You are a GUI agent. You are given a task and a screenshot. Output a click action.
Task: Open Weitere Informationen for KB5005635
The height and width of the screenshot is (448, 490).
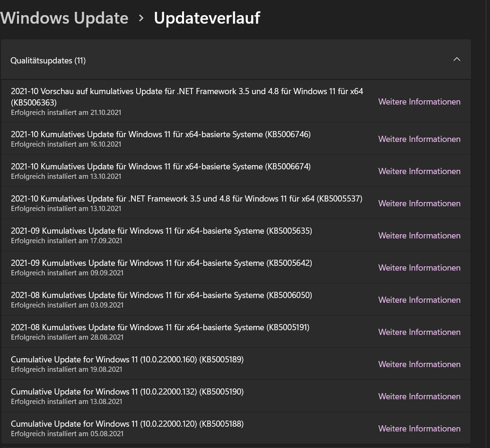419,235
